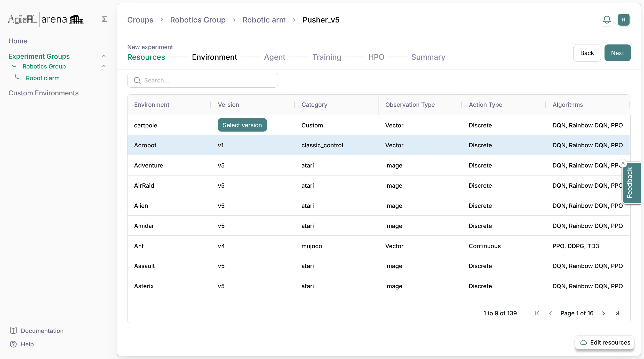Open the notifications bell
644x359 pixels.
click(607, 20)
